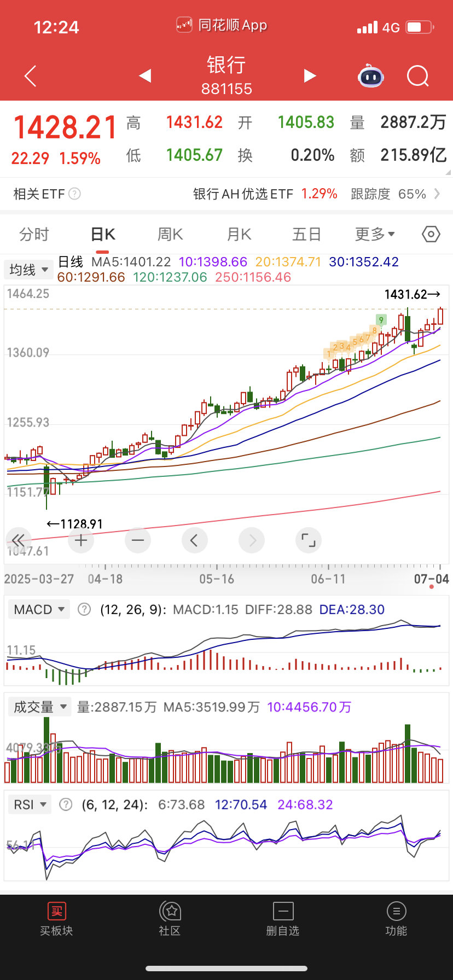Open search with magnifier icon
This screenshot has height=980, width=453.
(x=418, y=76)
